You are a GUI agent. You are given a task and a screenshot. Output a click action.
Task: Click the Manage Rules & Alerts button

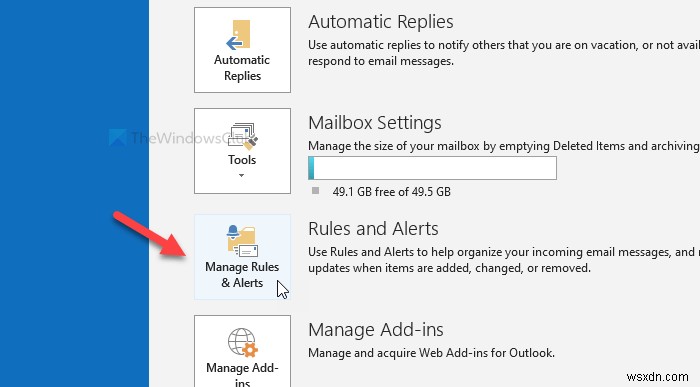click(242, 257)
